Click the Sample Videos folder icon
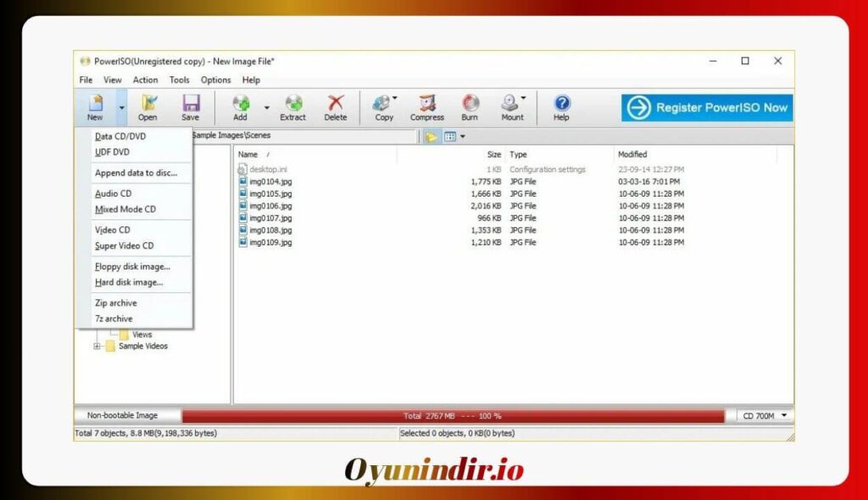 [110, 346]
